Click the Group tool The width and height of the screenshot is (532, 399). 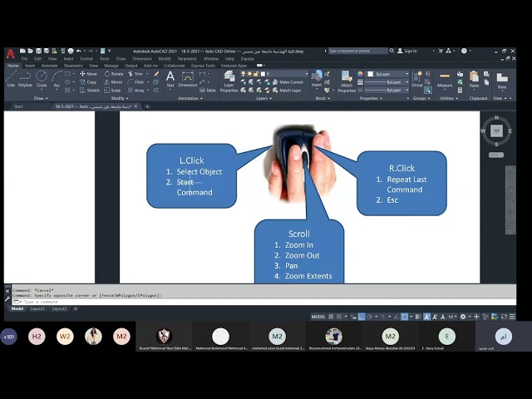pos(417,79)
